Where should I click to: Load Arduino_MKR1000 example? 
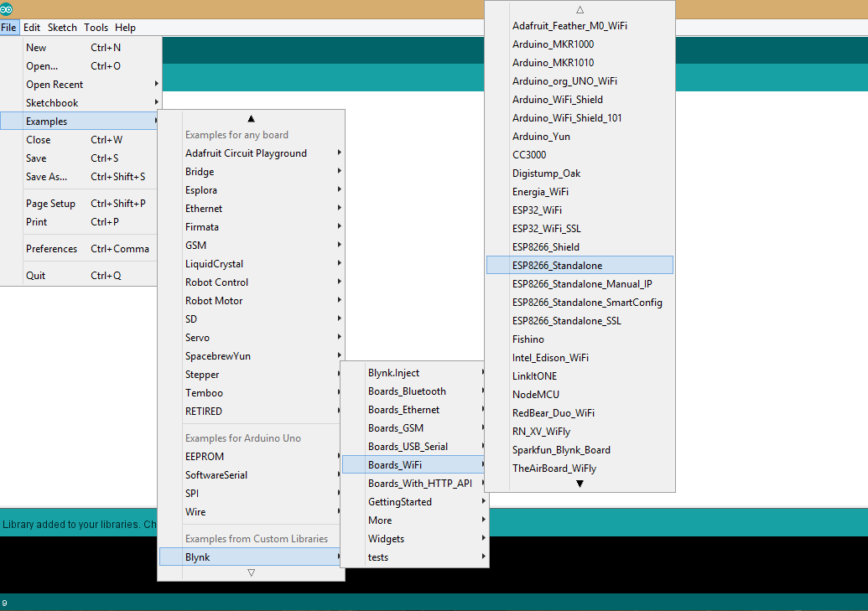(x=580, y=44)
